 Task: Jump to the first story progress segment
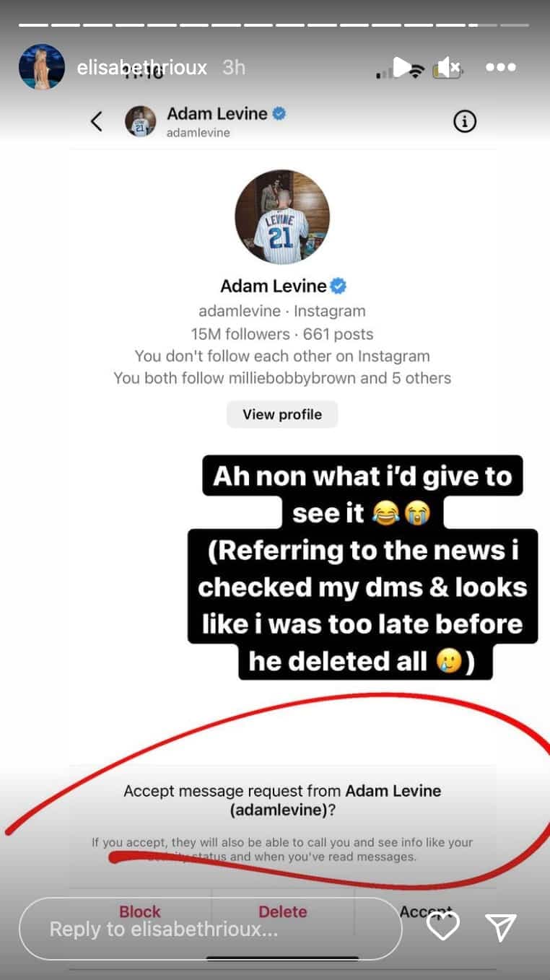(33, 25)
